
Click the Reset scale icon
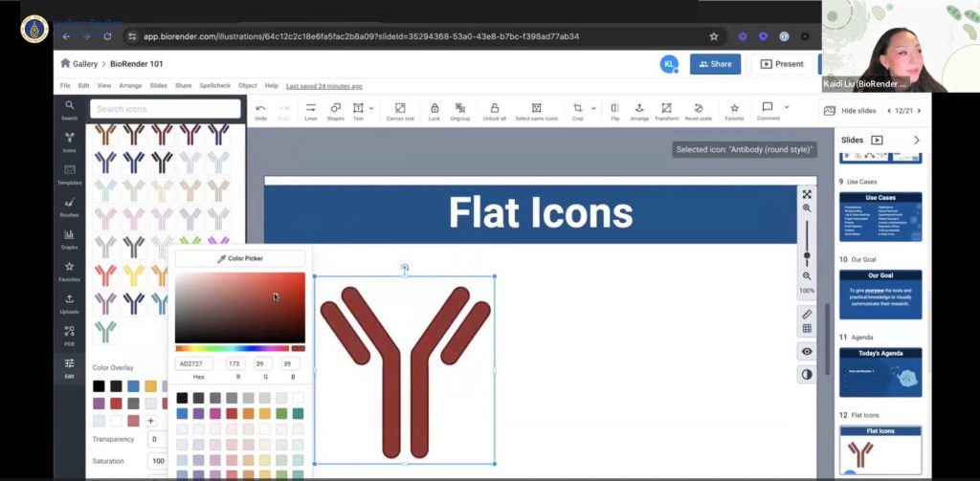699,110
